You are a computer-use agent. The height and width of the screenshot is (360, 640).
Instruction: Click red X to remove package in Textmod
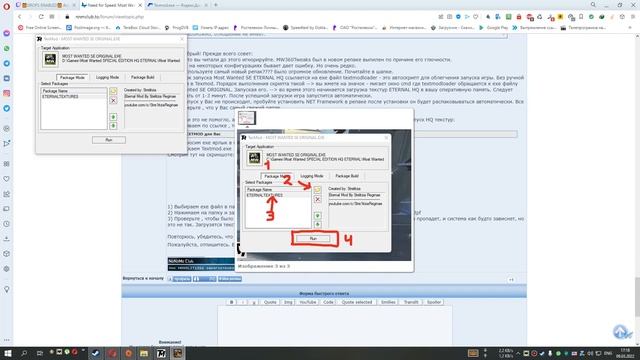(113, 100)
